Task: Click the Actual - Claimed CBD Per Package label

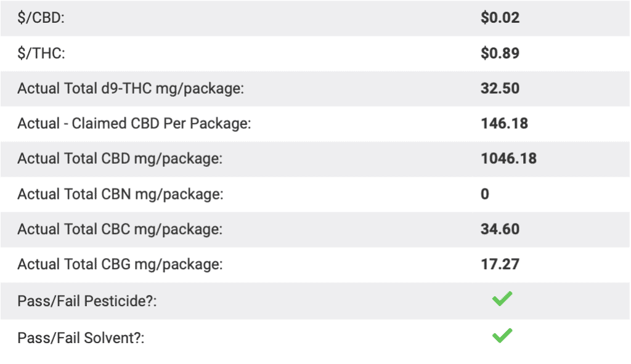Action: (134, 124)
